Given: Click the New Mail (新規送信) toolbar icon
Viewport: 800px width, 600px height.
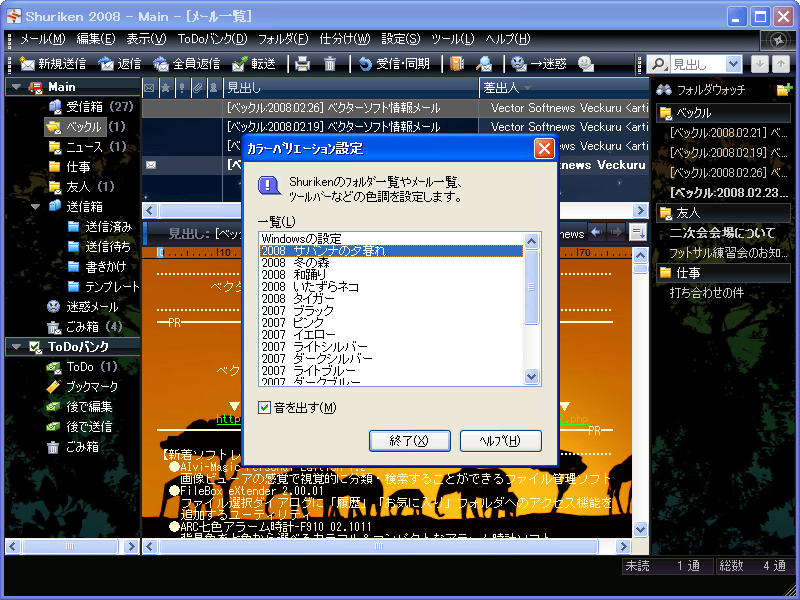Looking at the screenshot, I should (x=27, y=64).
